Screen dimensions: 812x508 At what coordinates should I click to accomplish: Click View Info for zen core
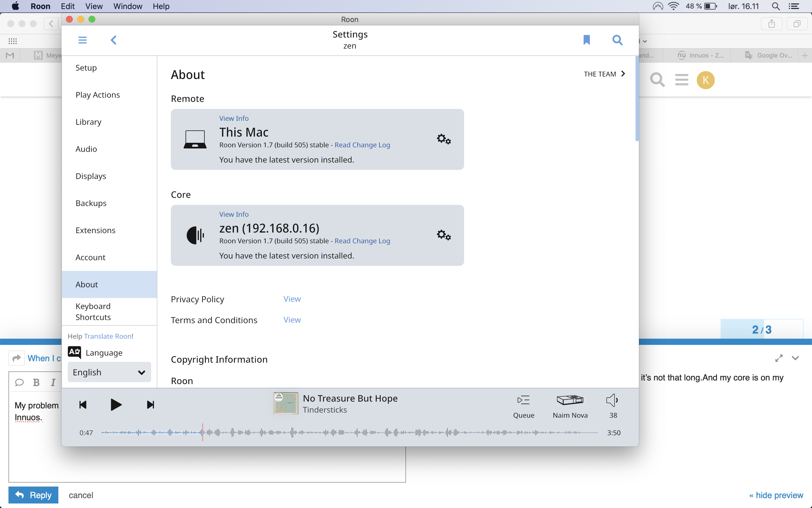point(234,214)
